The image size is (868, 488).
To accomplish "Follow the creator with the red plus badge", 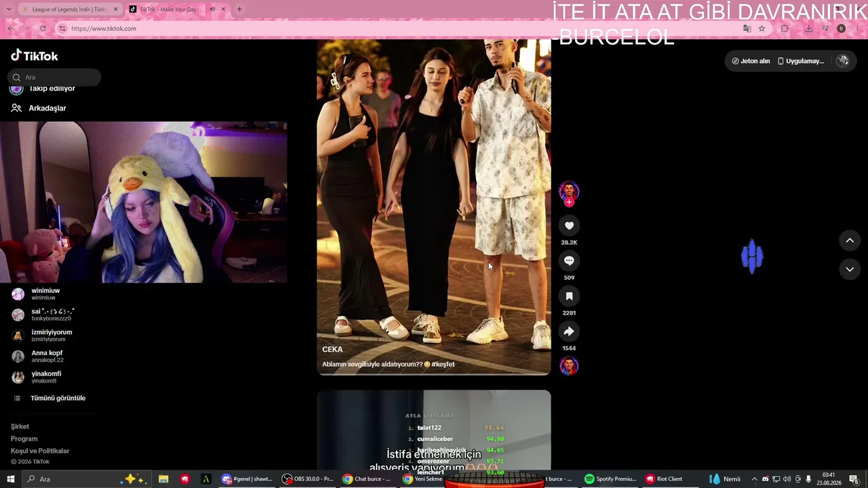I will (x=569, y=202).
